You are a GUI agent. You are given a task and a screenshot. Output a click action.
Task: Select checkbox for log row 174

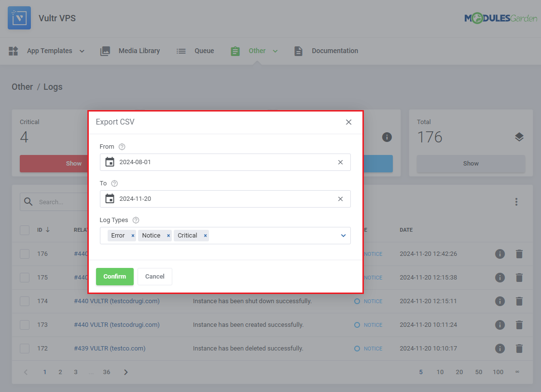[25, 301]
